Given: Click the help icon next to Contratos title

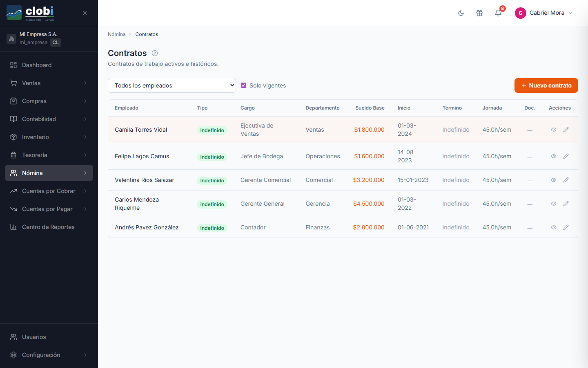Looking at the screenshot, I should point(155,53).
